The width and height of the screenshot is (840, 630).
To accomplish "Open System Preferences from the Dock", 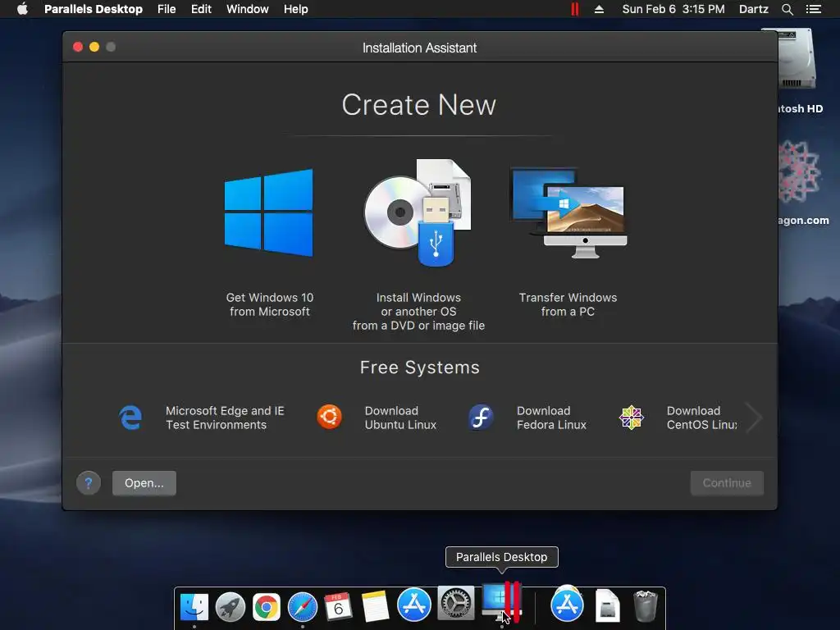I will pos(456,604).
